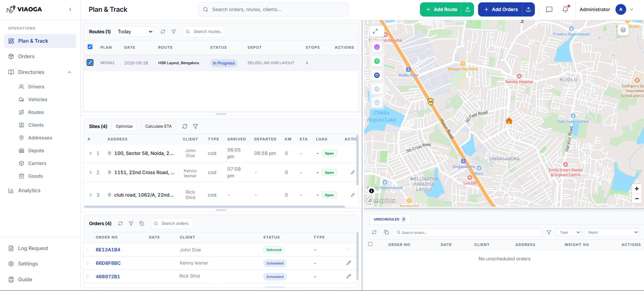This screenshot has width=644, height=291.
Task: Click the Optimize button
Action: pos(124,126)
